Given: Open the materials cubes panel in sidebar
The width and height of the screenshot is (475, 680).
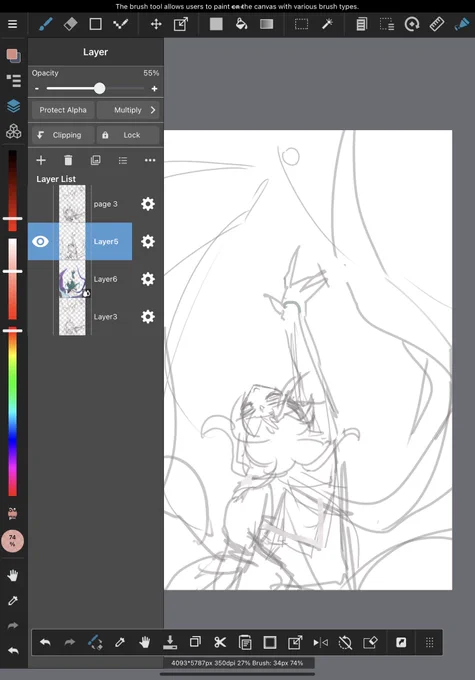Looking at the screenshot, I should pyautogui.click(x=13, y=131).
